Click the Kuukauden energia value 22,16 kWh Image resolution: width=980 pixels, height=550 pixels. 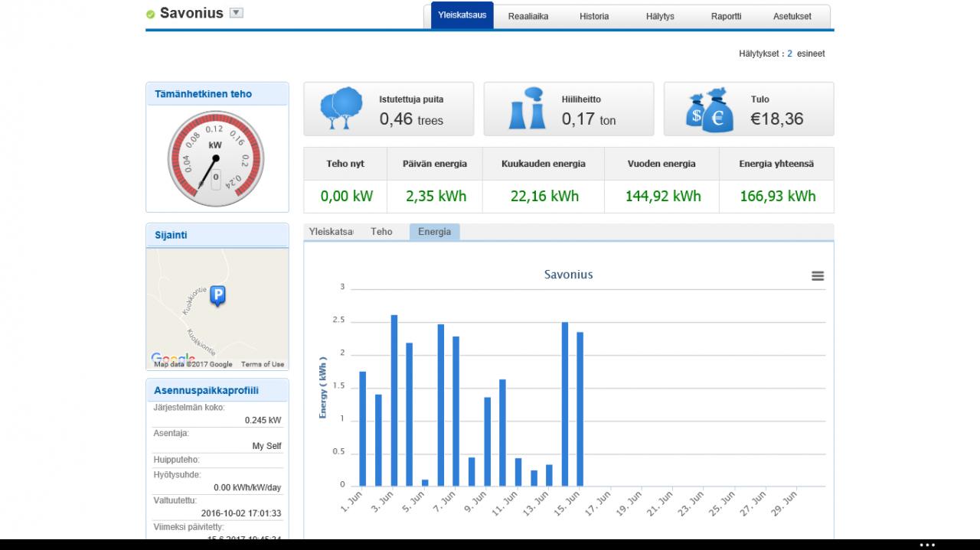(x=544, y=196)
